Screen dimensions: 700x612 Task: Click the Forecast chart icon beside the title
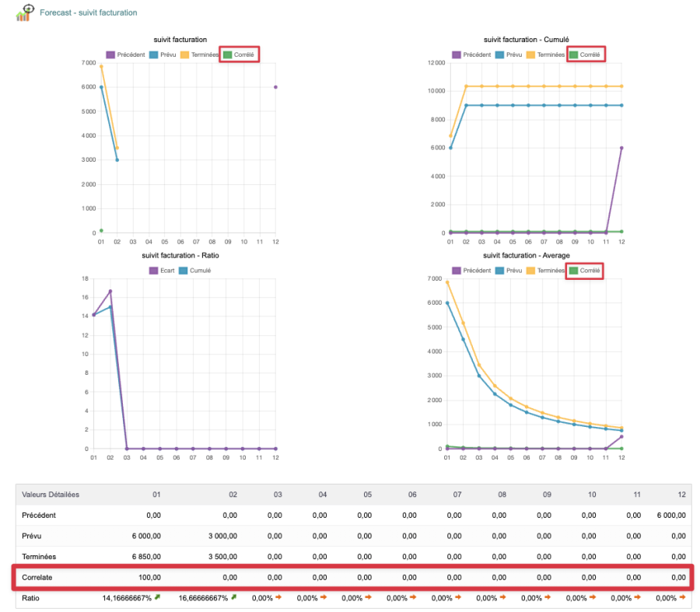(x=25, y=12)
